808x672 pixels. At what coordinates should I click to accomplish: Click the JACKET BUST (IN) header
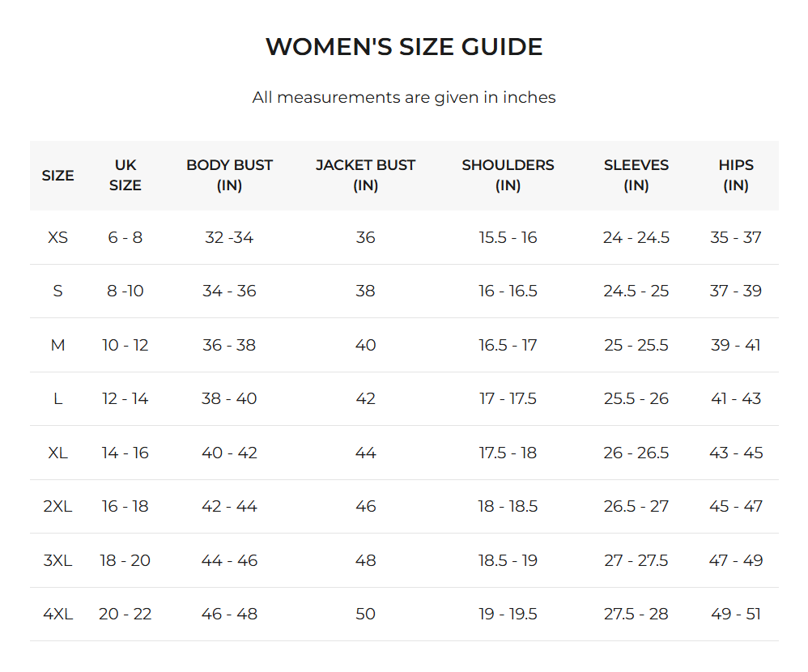tap(365, 176)
